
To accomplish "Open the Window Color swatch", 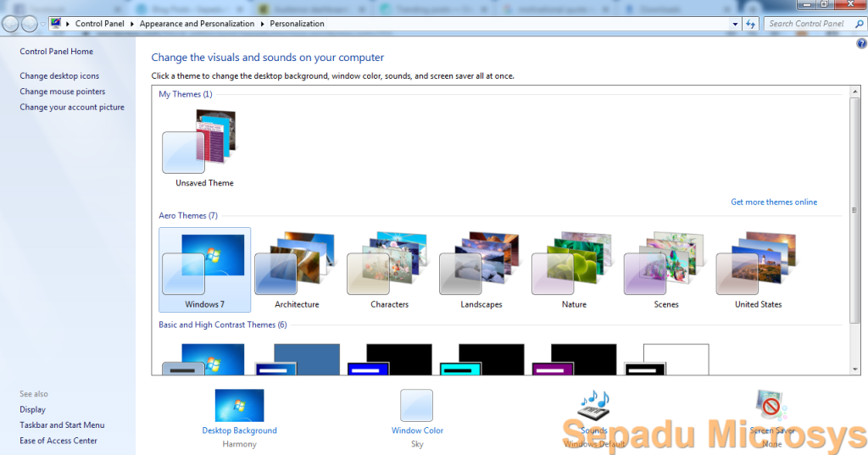I will click(417, 405).
